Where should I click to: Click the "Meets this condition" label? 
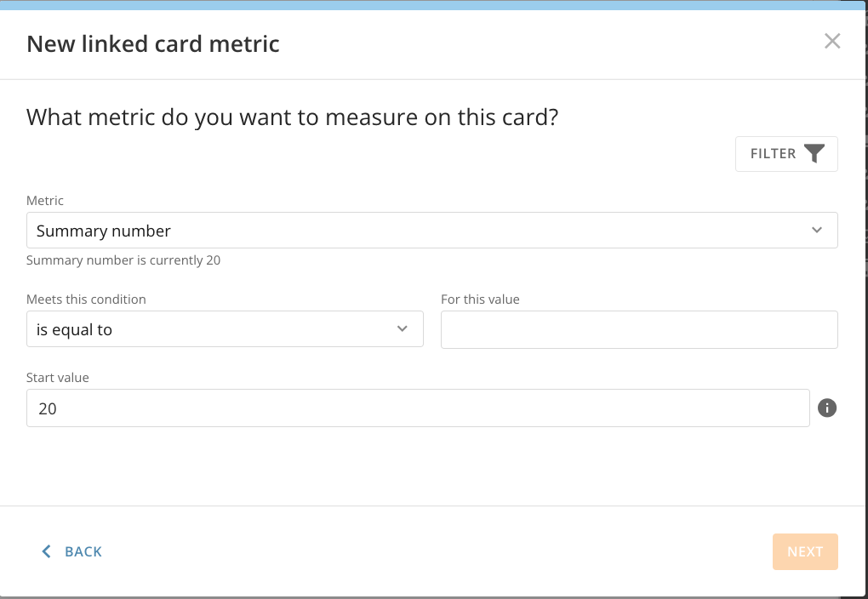point(86,299)
